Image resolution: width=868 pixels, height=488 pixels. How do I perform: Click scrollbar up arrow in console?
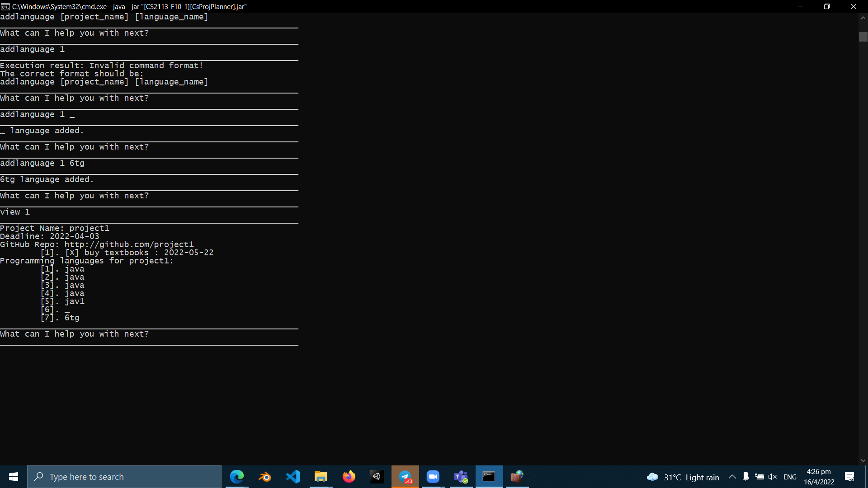863,18
